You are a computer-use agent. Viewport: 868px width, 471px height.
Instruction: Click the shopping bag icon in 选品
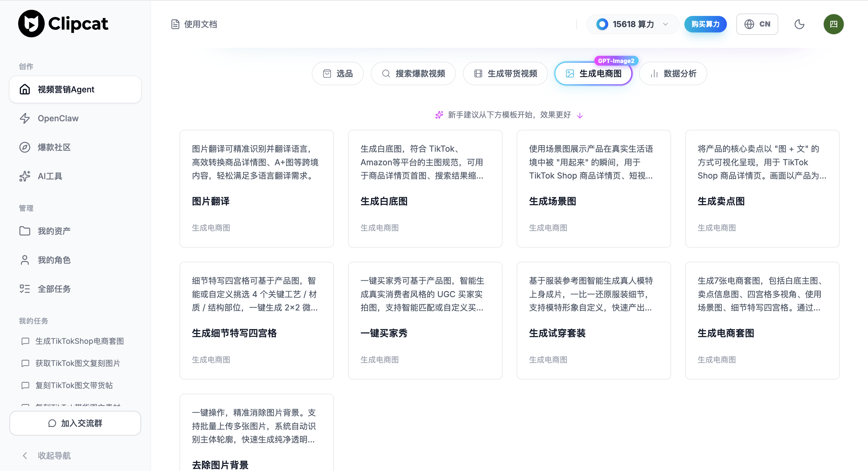[x=327, y=73]
